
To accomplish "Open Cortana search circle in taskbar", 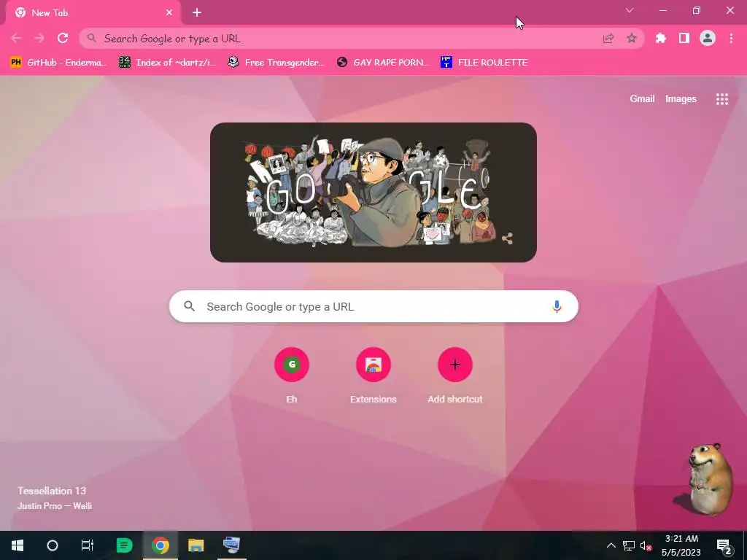I will click(53, 545).
